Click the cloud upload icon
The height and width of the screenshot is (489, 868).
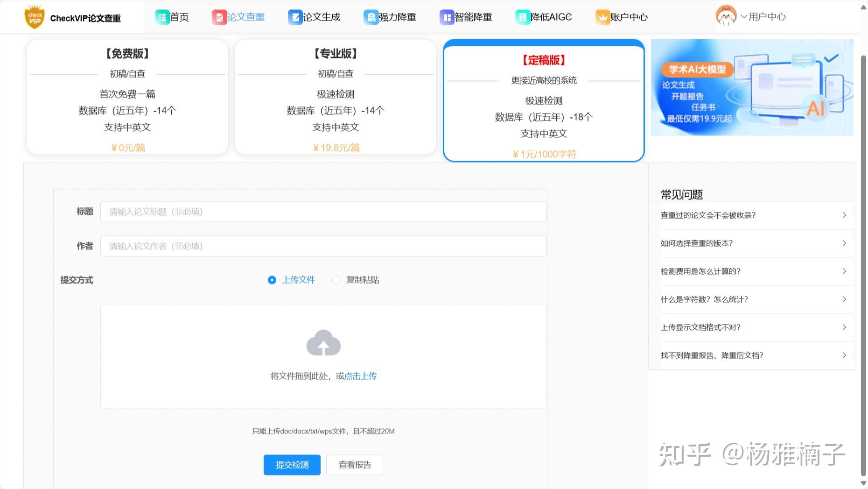point(323,342)
